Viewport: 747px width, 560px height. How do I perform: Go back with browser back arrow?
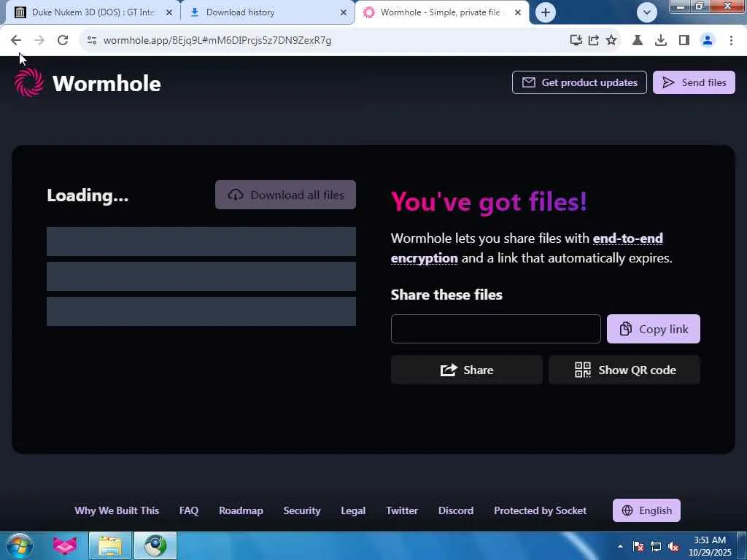[x=16, y=41]
